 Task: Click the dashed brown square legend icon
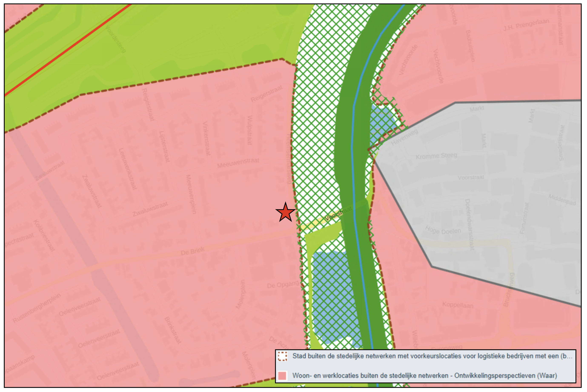[x=282, y=356]
